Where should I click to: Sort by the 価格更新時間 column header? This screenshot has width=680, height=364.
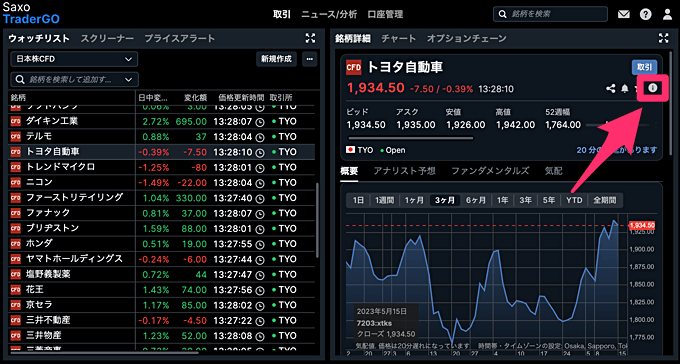tap(241, 98)
